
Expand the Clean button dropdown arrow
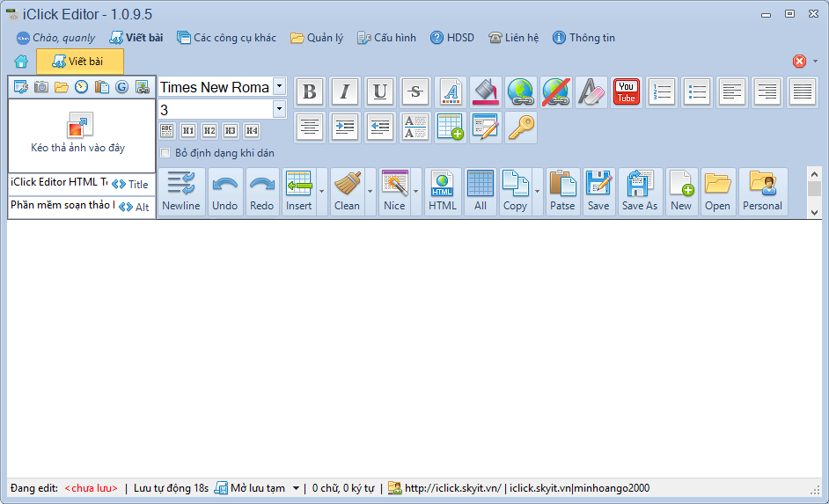[x=370, y=191]
